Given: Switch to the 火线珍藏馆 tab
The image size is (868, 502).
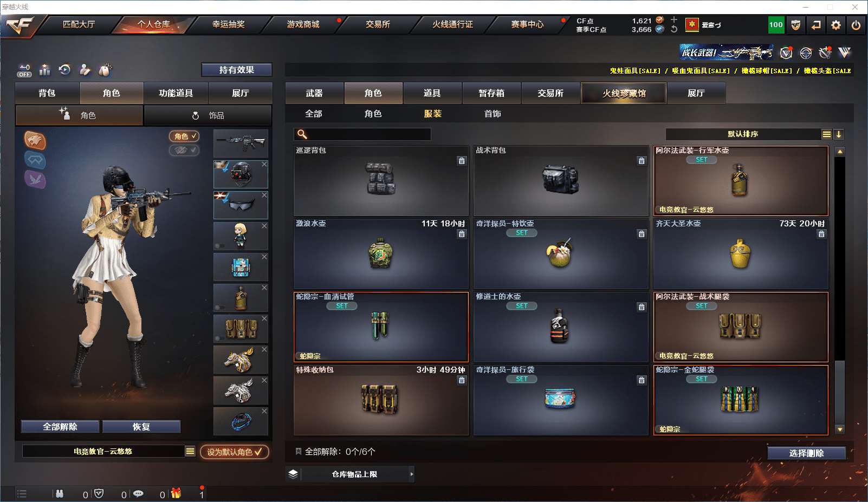Looking at the screenshot, I should tap(624, 93).
